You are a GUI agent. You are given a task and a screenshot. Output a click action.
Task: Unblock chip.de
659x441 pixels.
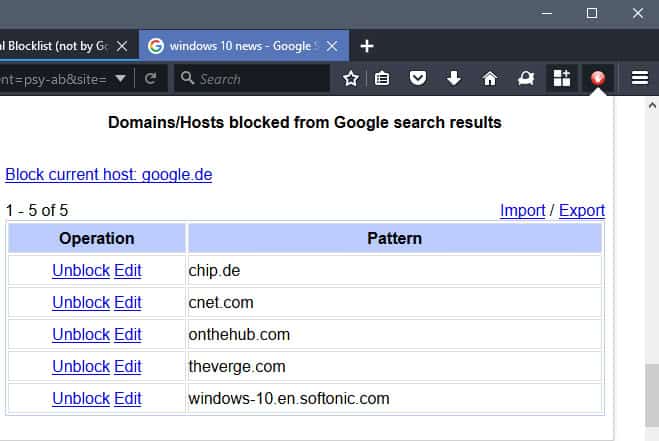click(x=81, y=271)
